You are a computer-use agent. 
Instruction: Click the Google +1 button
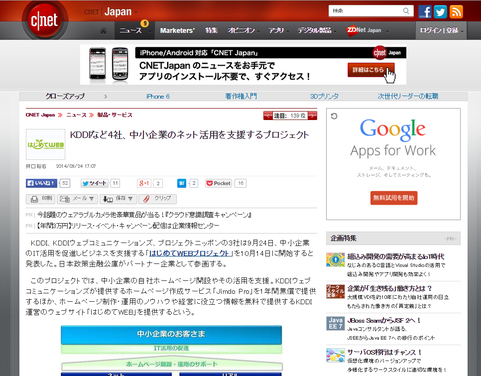(x=144, y=183)
